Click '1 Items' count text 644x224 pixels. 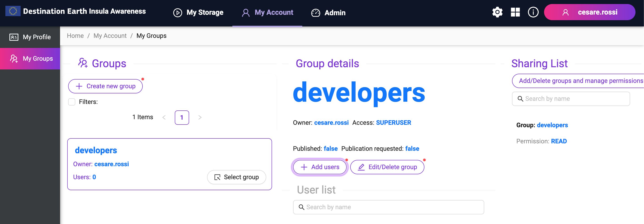pos(143,117)
